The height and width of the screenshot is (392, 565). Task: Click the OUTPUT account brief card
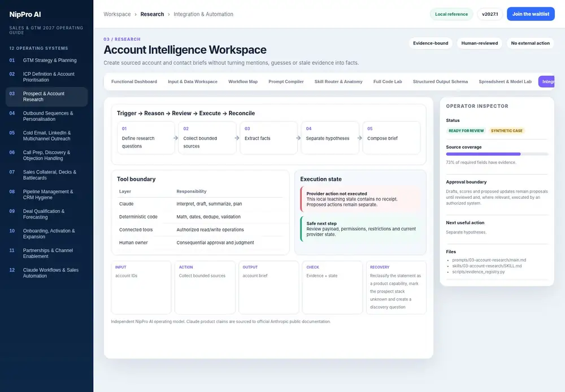point(269,288)
